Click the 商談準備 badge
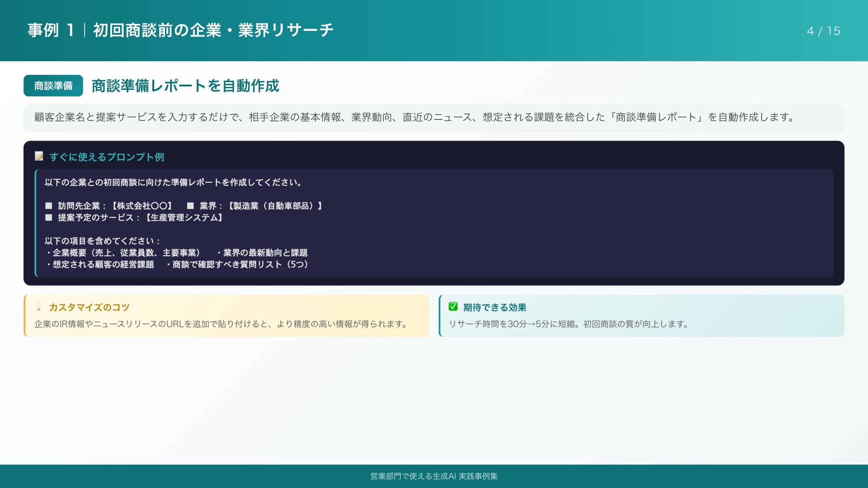 click(x=53, y=86)
